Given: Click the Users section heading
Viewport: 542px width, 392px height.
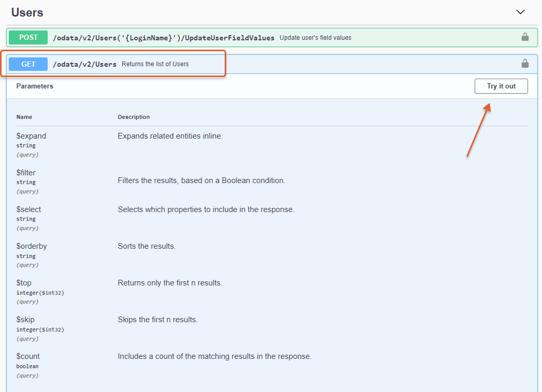Looking at the screenshot, I should pyautogui.click(x=27, y=12).
